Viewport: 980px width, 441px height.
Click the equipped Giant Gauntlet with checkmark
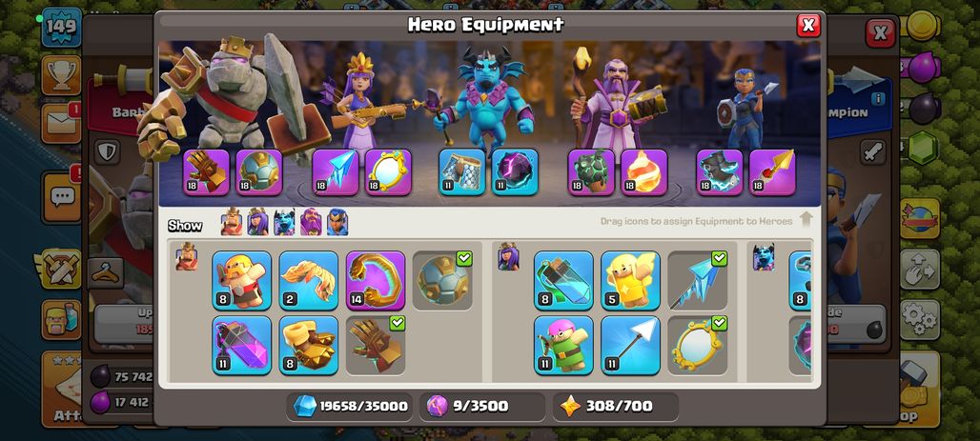coord(376,346)
